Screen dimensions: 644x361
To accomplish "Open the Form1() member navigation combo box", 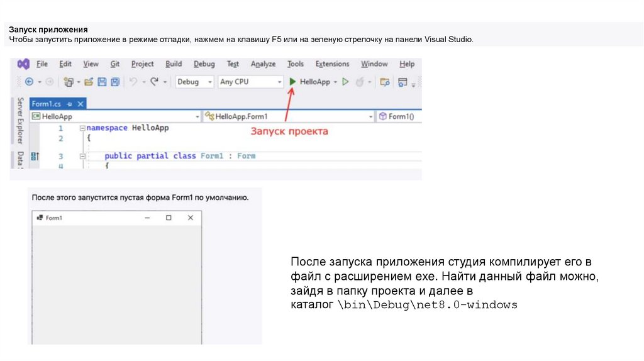I will pyautogui.click(x=399, y=116).
